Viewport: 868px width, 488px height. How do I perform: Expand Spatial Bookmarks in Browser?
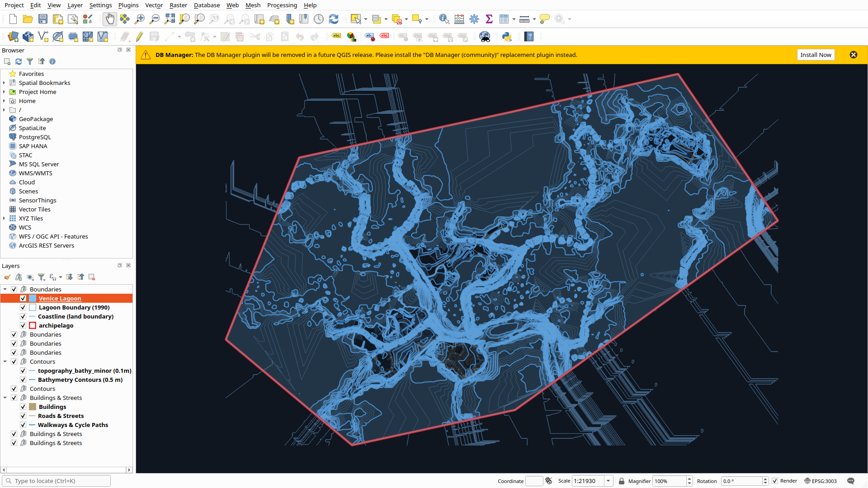pyautogui.click(x=4, y=83)
